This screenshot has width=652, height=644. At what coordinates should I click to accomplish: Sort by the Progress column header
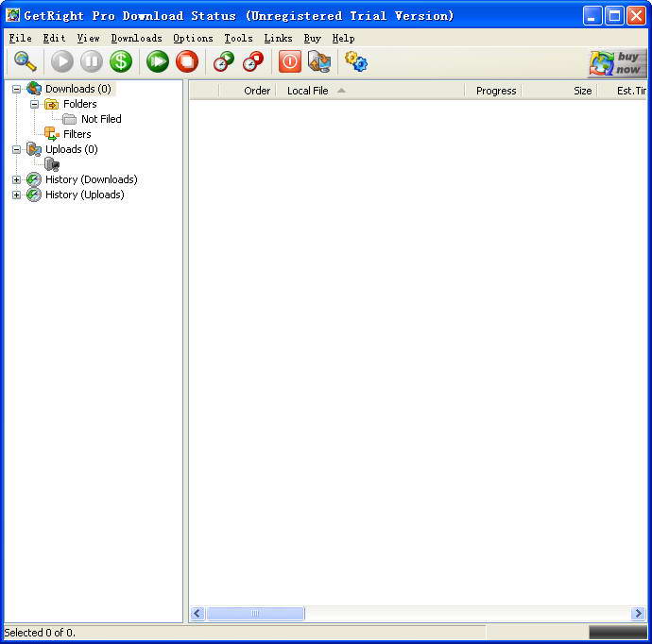pos(493,91)
